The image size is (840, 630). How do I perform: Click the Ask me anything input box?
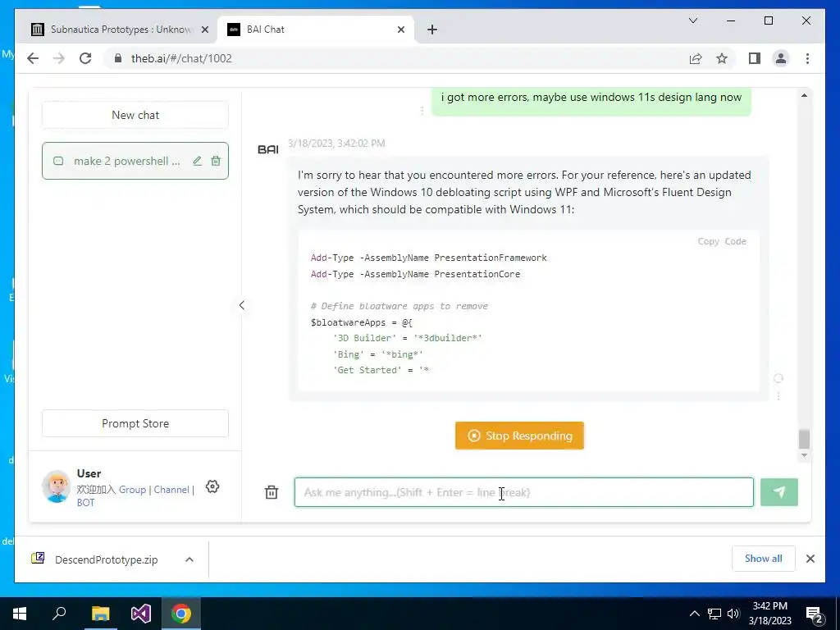(x=524, y=492)
